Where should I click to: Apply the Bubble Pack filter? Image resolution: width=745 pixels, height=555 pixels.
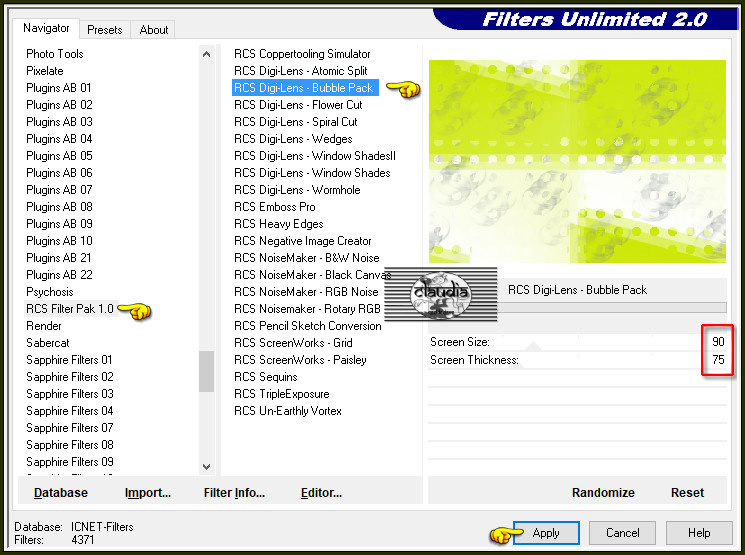click(546, 533)
